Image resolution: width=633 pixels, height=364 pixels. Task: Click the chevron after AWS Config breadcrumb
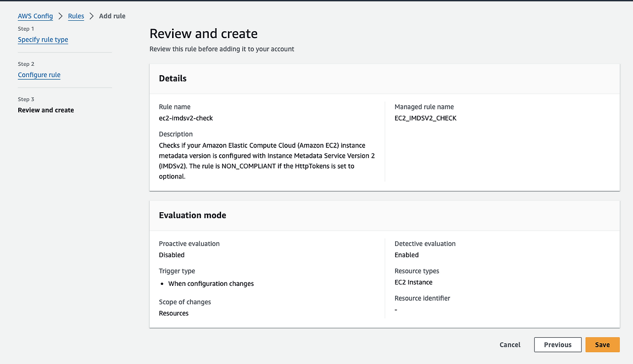tap(61, 16)
